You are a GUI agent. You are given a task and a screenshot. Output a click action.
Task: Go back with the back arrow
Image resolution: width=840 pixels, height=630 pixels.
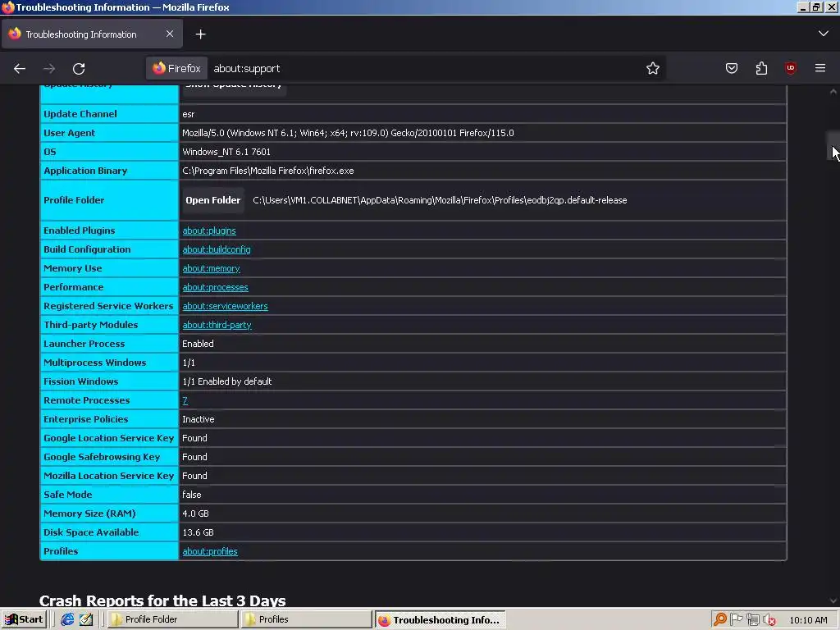20,69
